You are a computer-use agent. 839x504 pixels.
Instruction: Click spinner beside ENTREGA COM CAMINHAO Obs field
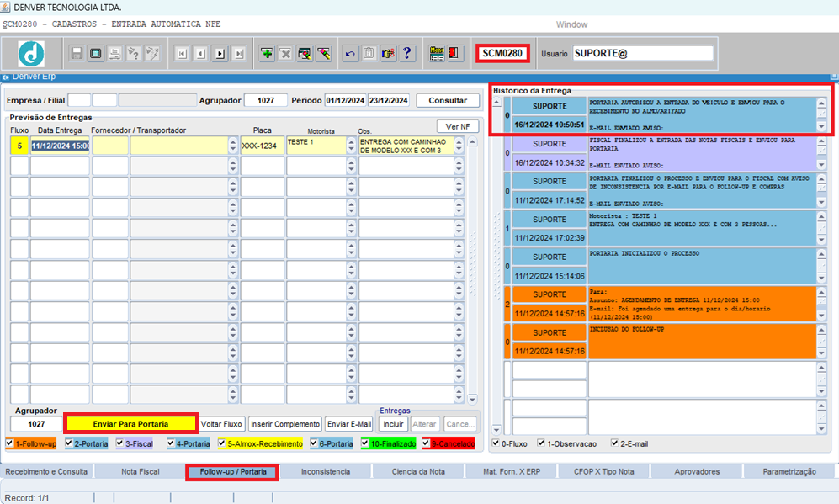[x=459, y=146]
